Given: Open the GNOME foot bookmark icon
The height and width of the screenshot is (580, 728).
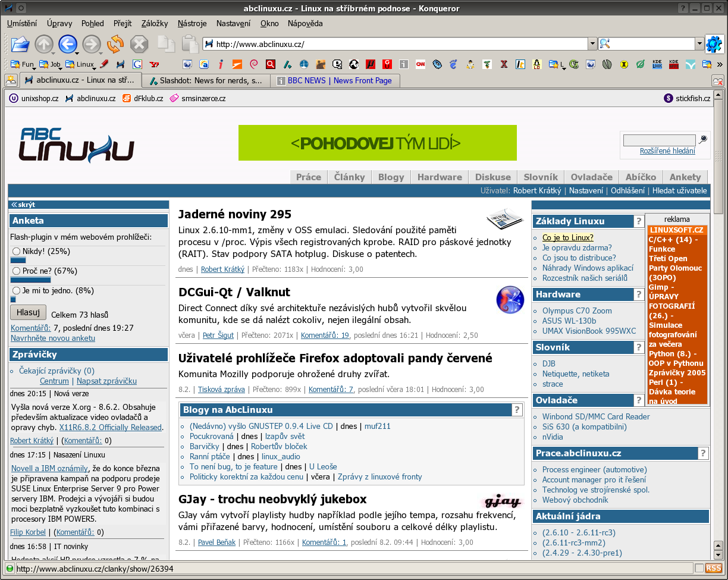Looking at the screenshot, I should (454, 64).
